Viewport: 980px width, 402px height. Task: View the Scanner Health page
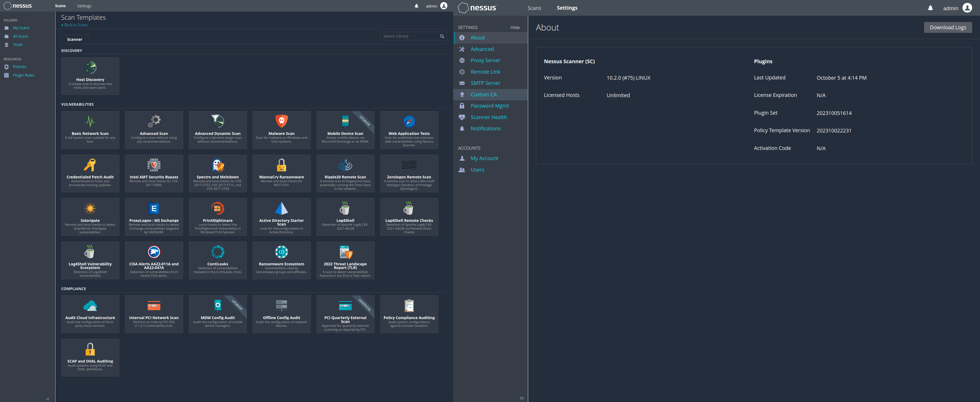point(490,117)
